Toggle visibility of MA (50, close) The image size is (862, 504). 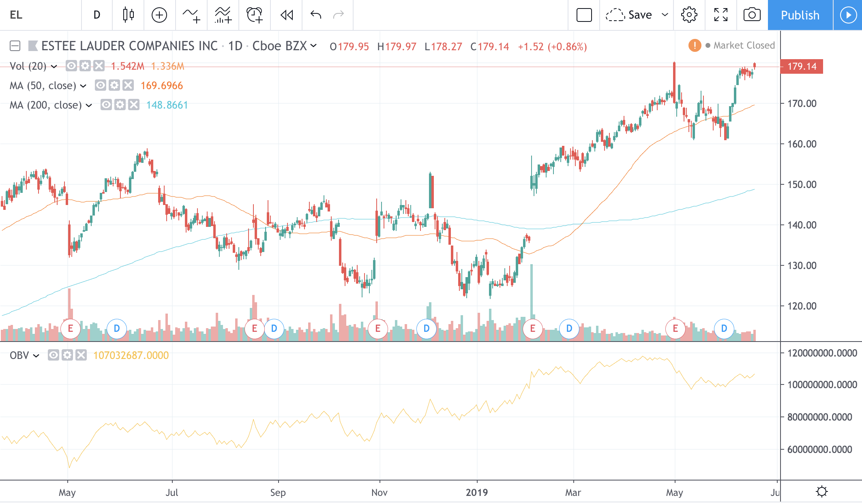101,85
